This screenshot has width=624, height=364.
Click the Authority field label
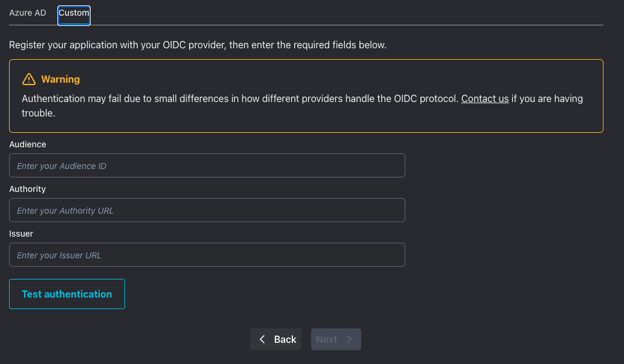(28, 189)
